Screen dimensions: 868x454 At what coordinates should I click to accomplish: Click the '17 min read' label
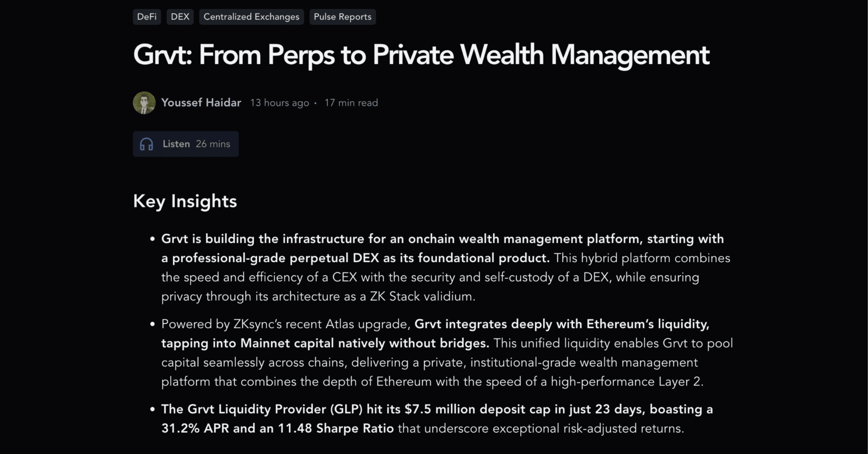click(x=351, y=103)
